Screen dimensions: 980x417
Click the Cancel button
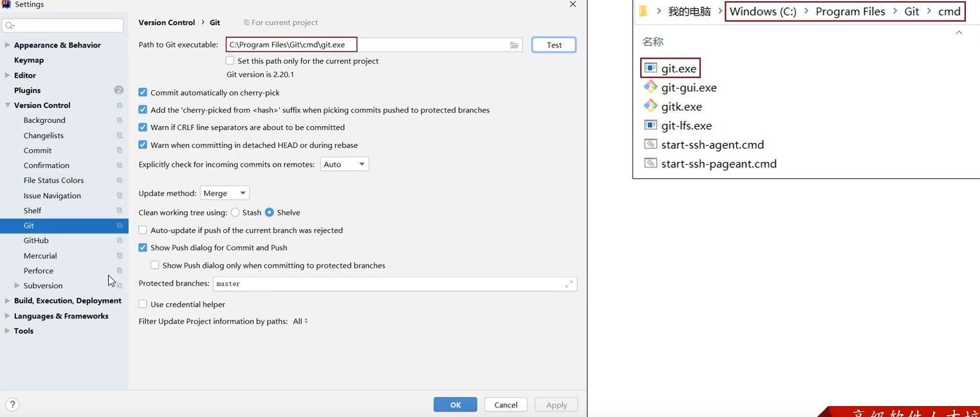tap(506, 405)
